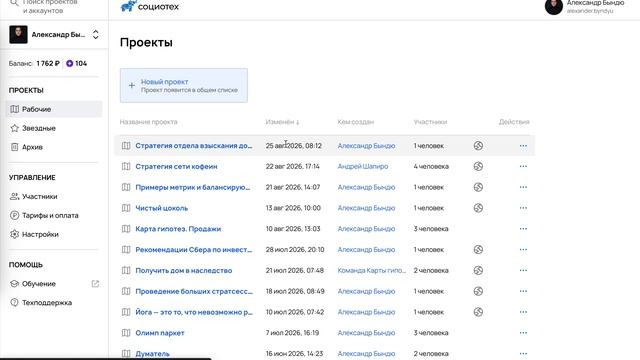Open actions menu for Рекомендации Сбера row
This screenshot has height=360, width=640.
tap(523, 250)
